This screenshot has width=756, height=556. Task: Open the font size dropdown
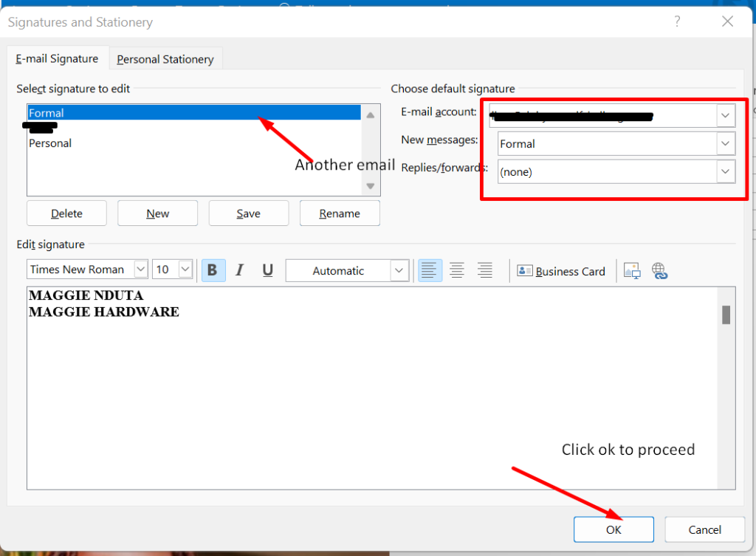[185, 270]
